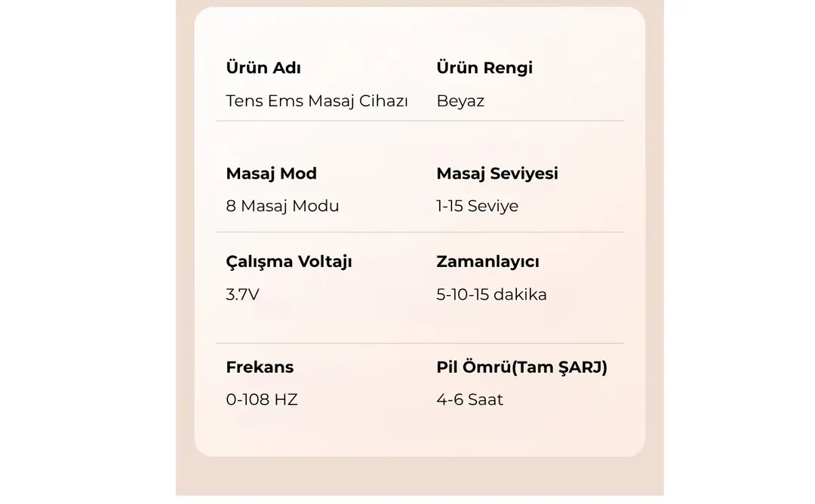Select the "3.7V" voltage value
Viewport: 815px width, 504px height.
coord(242,294)
